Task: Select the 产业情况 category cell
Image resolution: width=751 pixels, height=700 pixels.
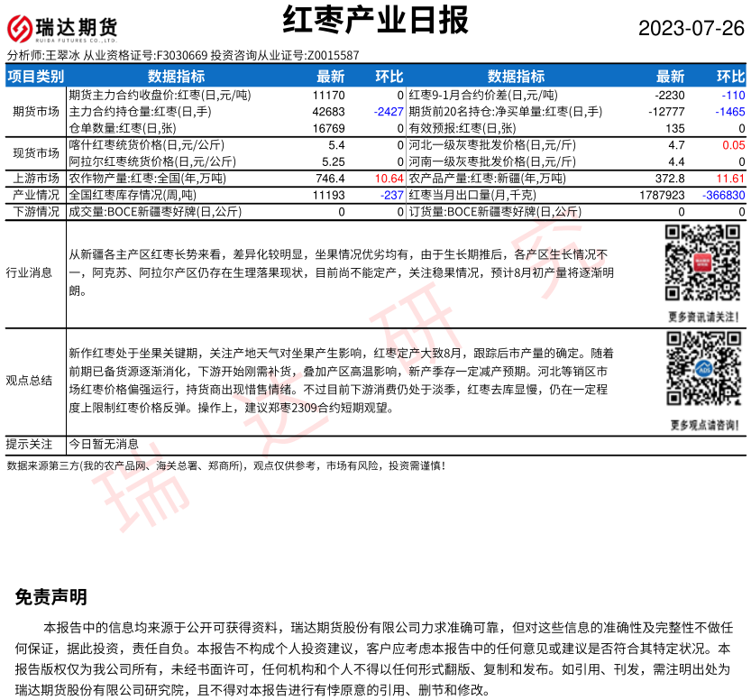Action: [36, 195]
